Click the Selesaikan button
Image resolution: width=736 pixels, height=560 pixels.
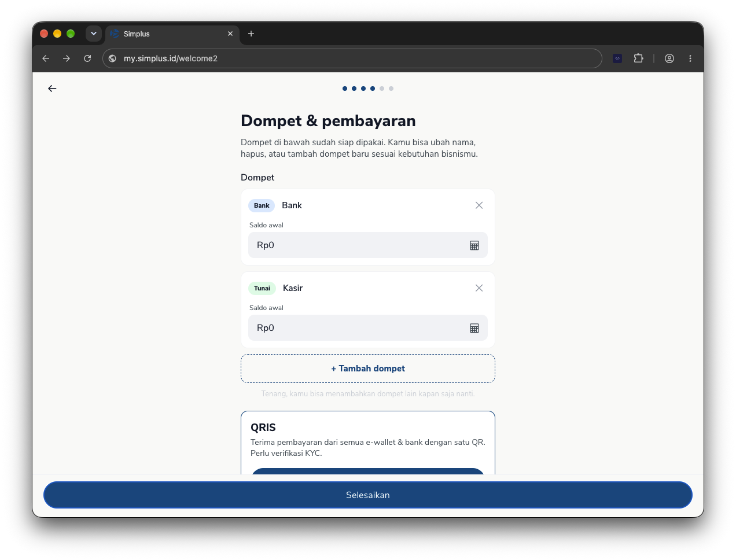coord(368,495)
